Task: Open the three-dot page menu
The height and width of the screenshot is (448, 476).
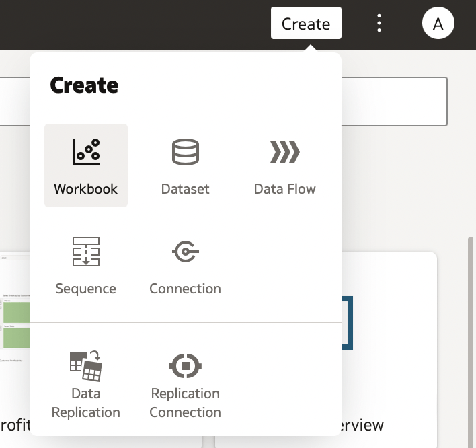Action: coord(380,24)
